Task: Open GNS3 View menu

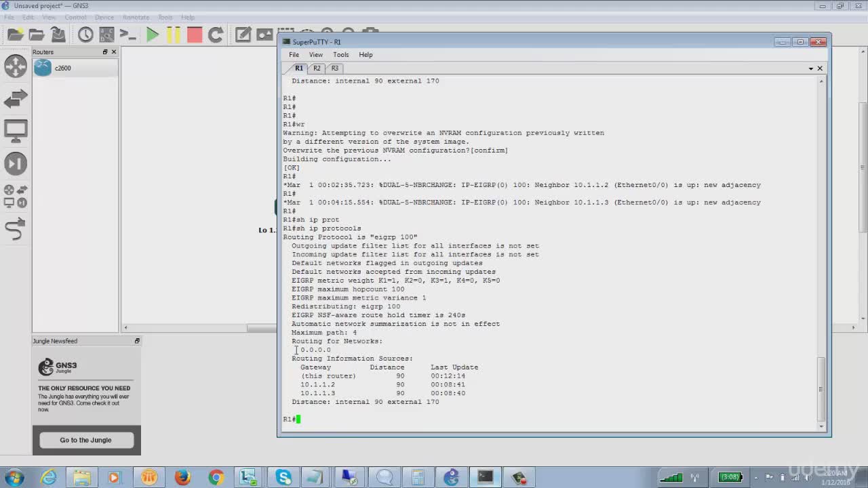Action: [49, 17]
